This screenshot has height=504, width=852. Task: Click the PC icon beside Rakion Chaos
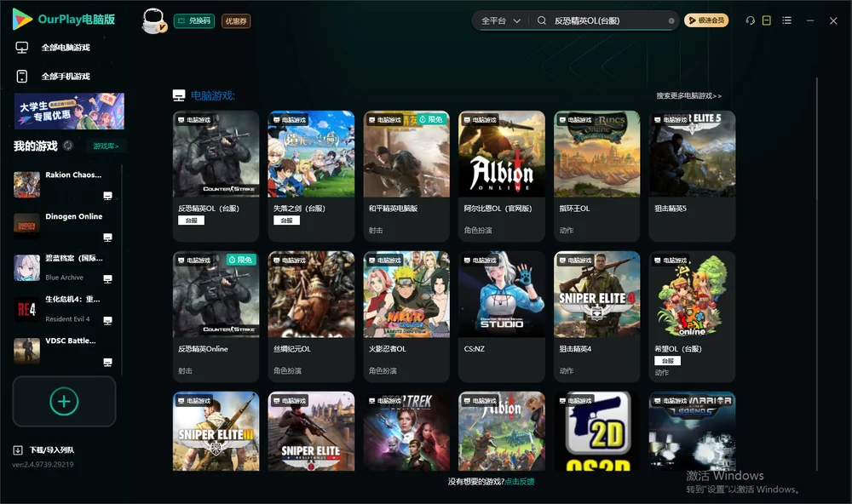click(x=107, y=196)
